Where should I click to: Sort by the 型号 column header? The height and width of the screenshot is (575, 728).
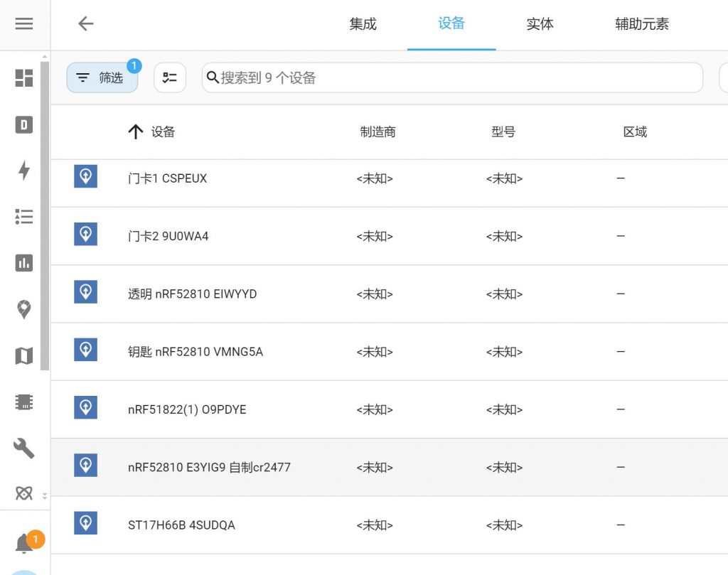(x=503, y=132)
